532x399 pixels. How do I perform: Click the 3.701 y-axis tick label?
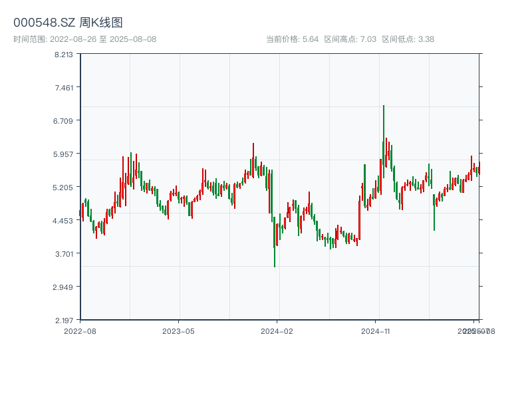pos(64,254)
